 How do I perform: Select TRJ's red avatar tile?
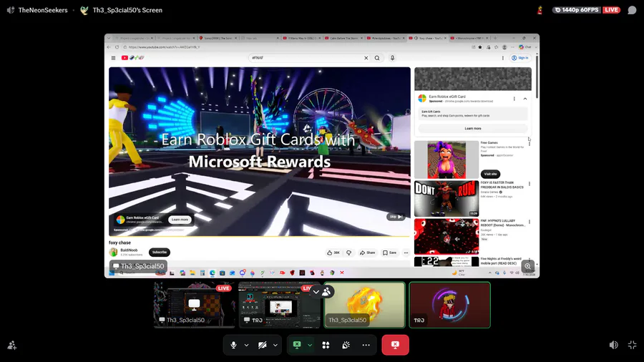coord(450,305)
